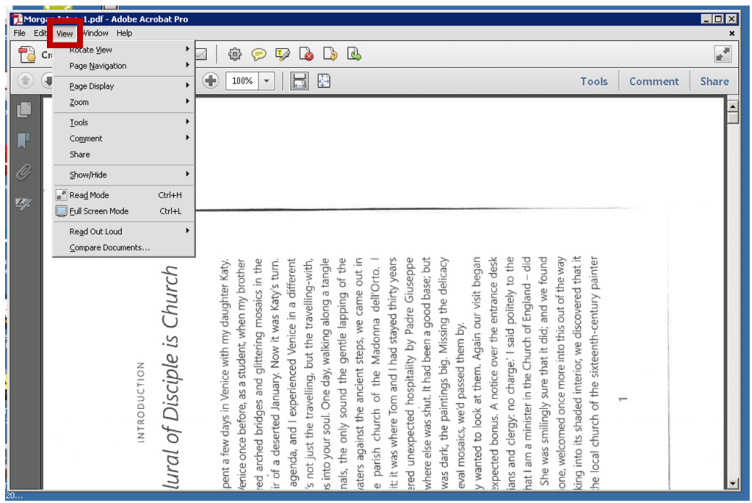Viewport: 752px width, 503px height.
Task: Click the sticky note comment icon
Action: point(259,54)
